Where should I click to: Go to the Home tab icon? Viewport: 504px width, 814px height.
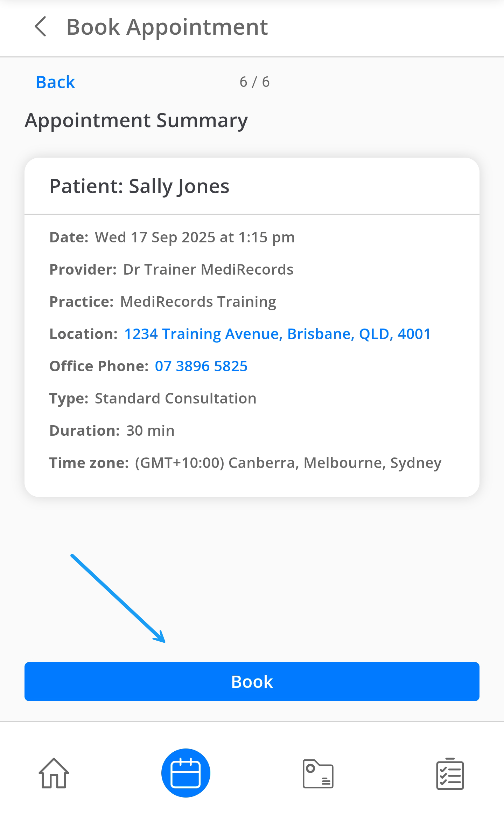(x=54, y=773)
